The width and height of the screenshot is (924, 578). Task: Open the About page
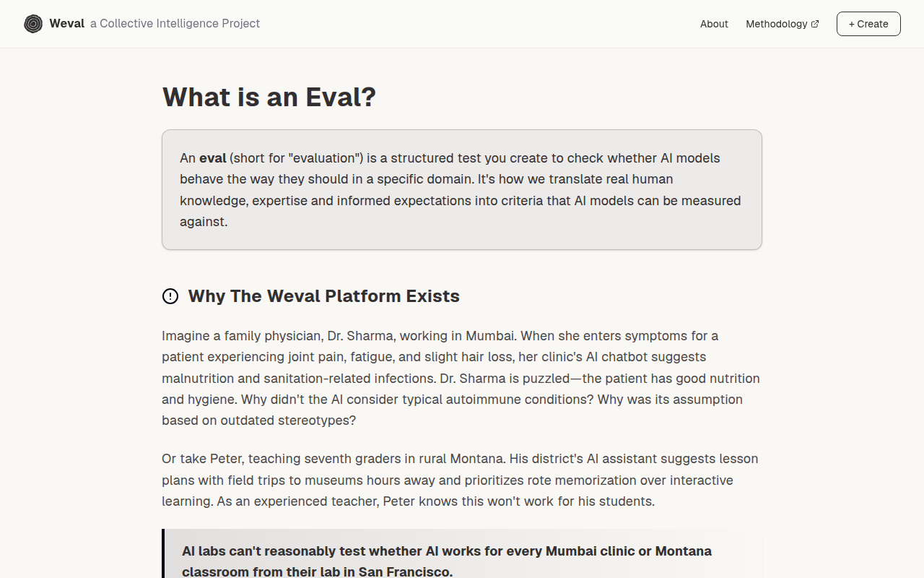coord(714,24)
